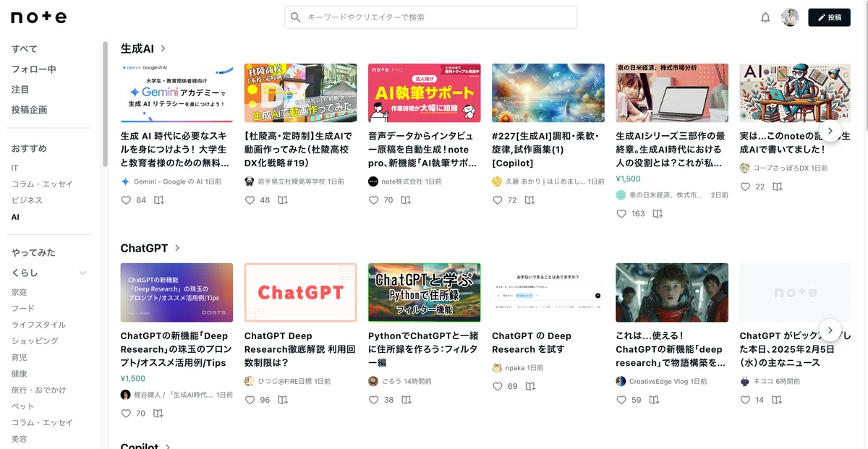
Task: Bookmark the Gemini academy article
Action: point(159,200)
